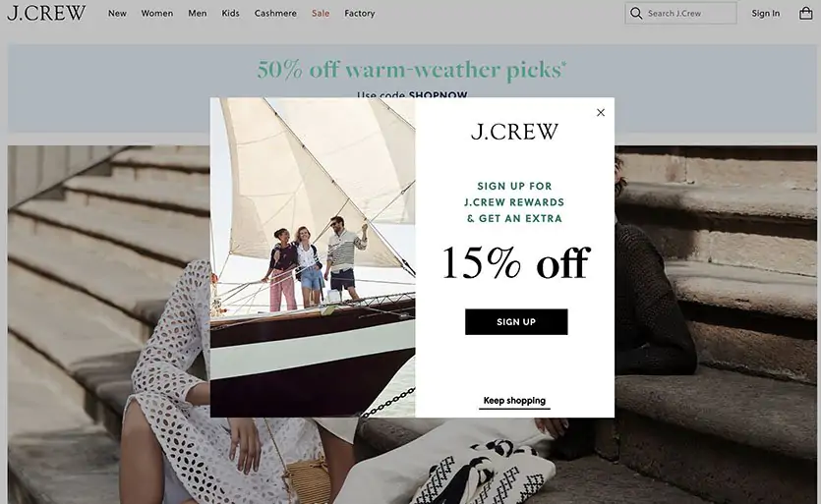The height and width of the screenshot is (504, 821).
Task: Click the search magnifier icon
Action: click(x=636, y=13)
